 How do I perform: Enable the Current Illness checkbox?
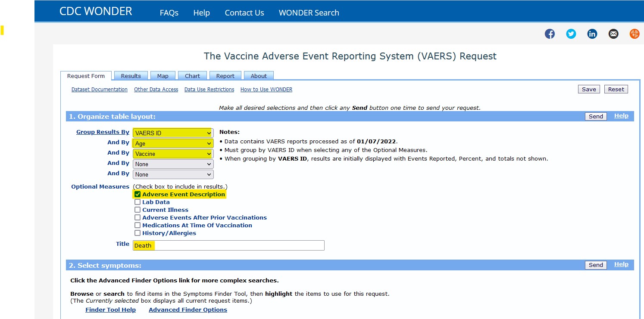point(138,210)
